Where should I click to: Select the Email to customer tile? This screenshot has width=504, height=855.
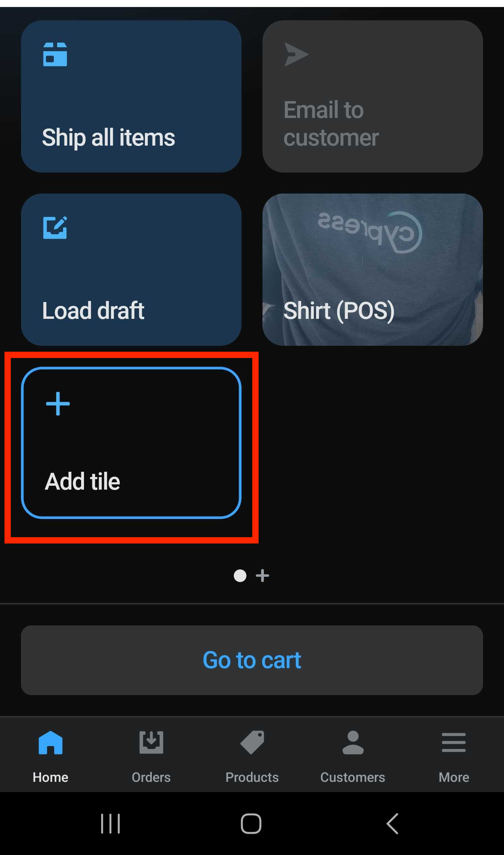click(373, 96)
